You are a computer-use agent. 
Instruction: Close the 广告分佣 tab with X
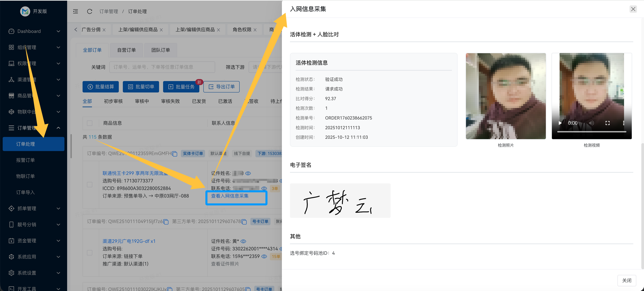tap(104, 30)
